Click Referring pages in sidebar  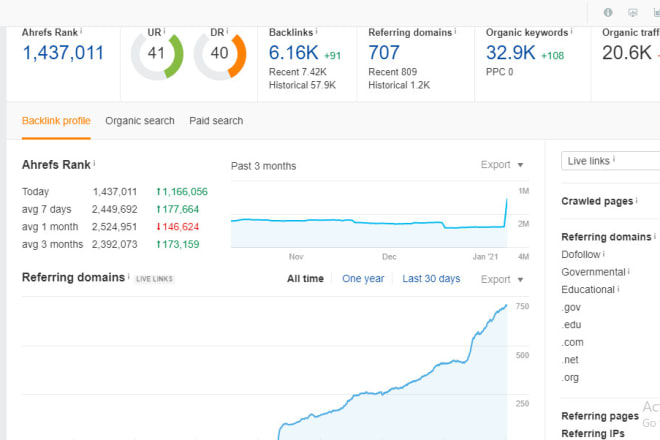tap(600, 416)
